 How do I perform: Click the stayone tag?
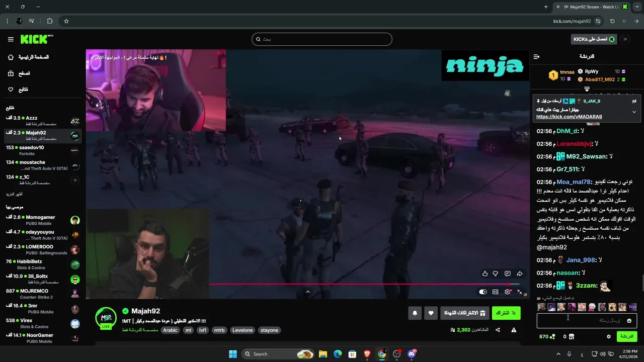[269, 330]
